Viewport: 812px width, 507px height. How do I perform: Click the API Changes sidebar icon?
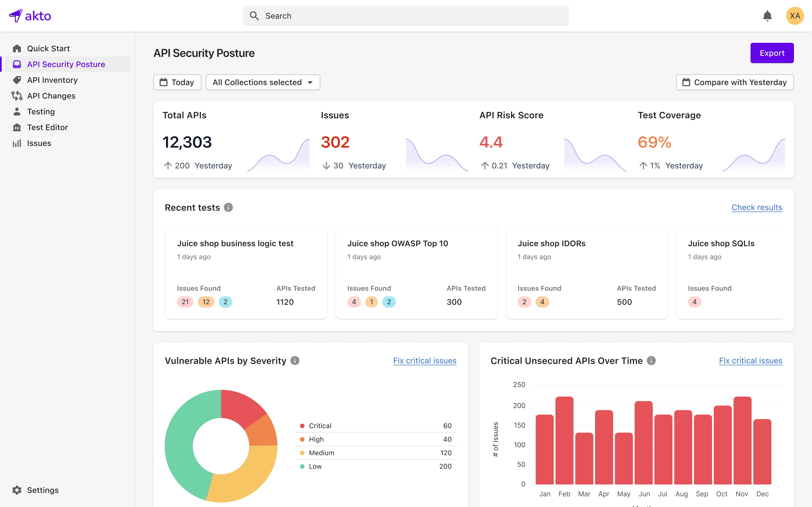tap(17, 96)
